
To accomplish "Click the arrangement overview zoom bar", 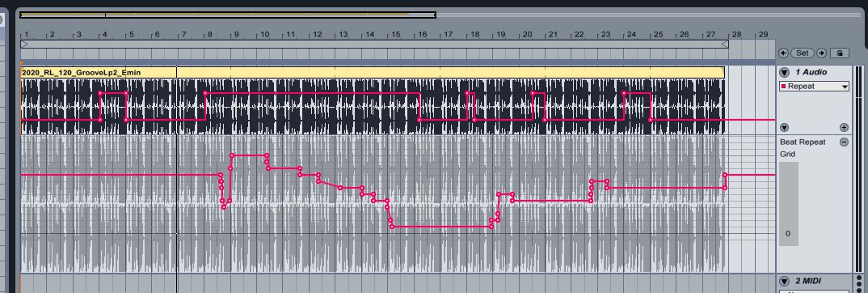I will click(228, 15).
